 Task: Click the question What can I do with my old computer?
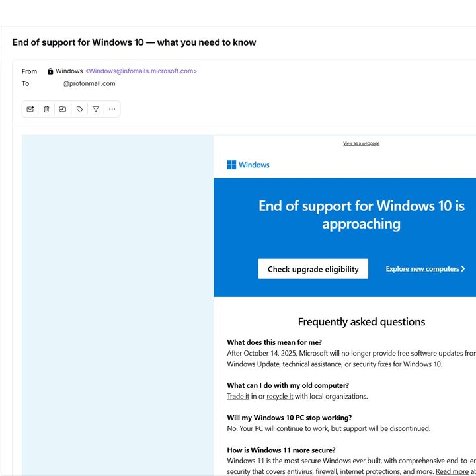tap(288, 385)
